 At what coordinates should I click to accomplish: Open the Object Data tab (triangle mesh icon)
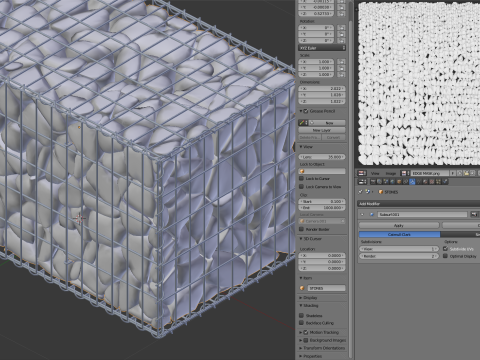click(419, 181)
